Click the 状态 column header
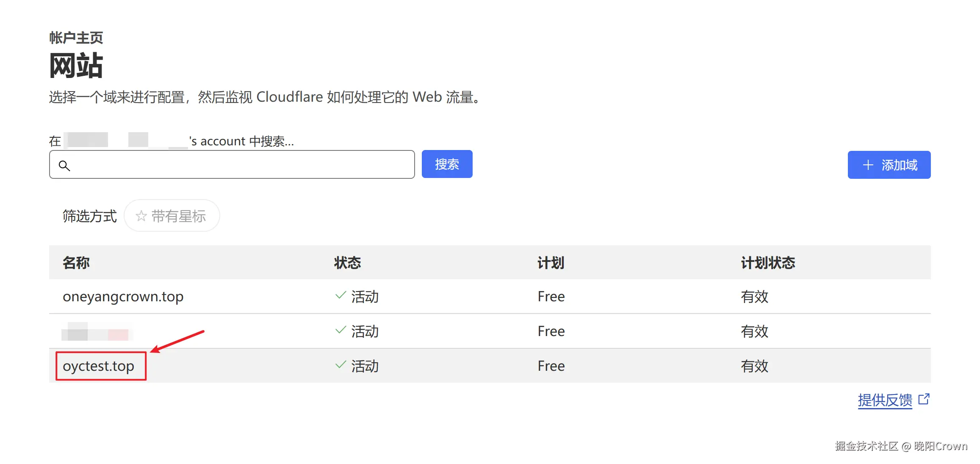Screen dimensions: 980x464 pyautogui.click(x=347, y=263)
